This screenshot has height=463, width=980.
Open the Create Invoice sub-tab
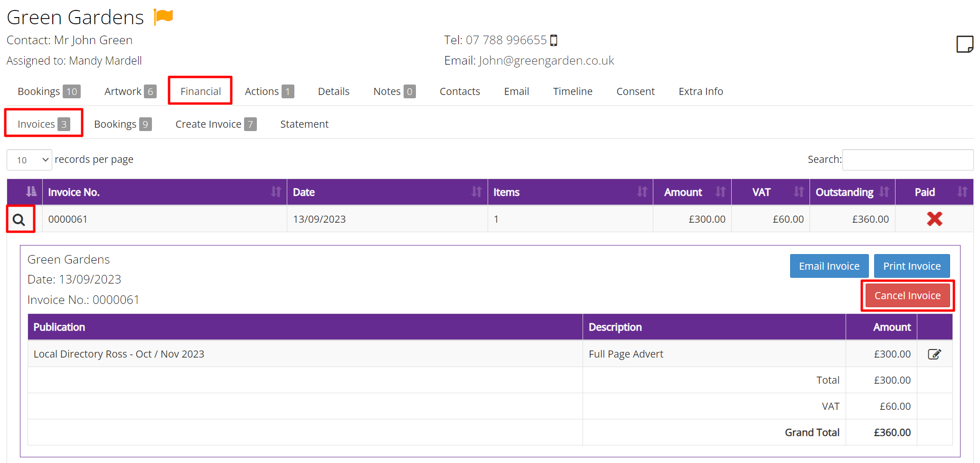[216, 124]
